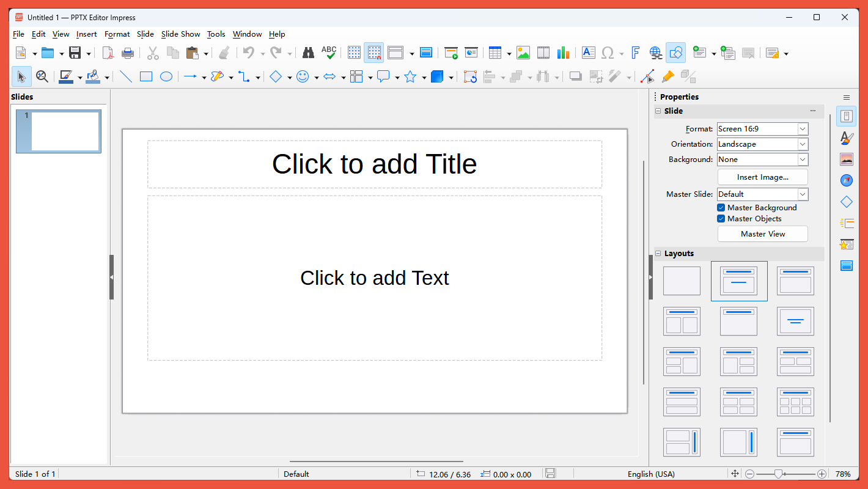Open the Navigator sidebar deck

pos(847,180)
